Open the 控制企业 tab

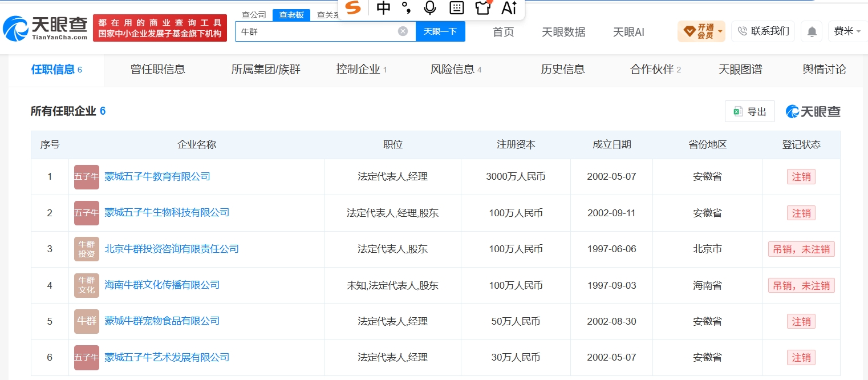(362, 70)
